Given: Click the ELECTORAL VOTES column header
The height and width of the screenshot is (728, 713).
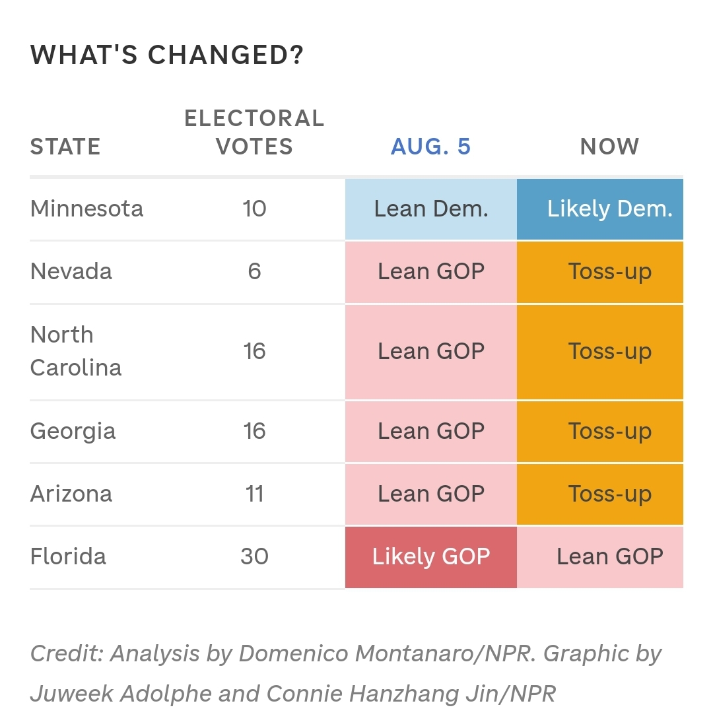Looking at the screenshot, I should pos(254,132).
